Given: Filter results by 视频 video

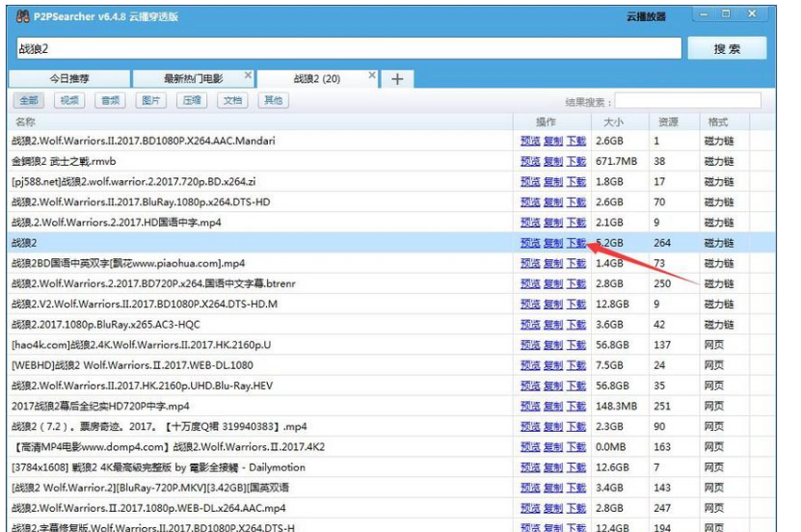Looking at the screenshot, I should (70, 100).
